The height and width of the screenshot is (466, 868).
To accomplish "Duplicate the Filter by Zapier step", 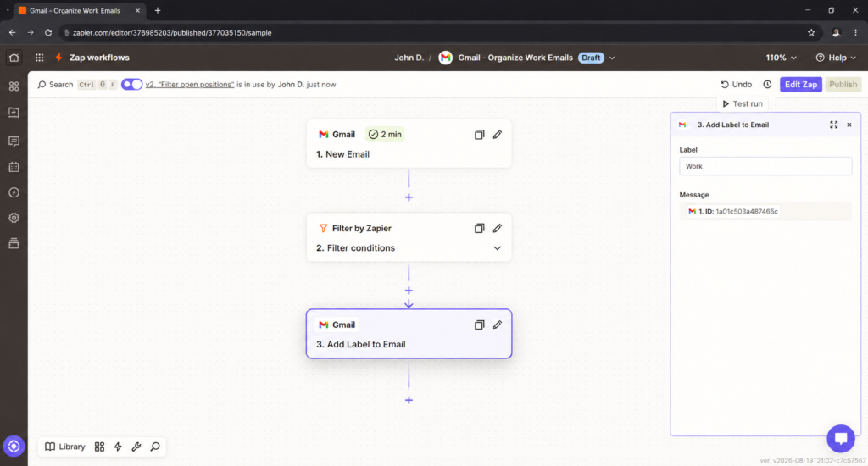I will [x=480, y=228].
